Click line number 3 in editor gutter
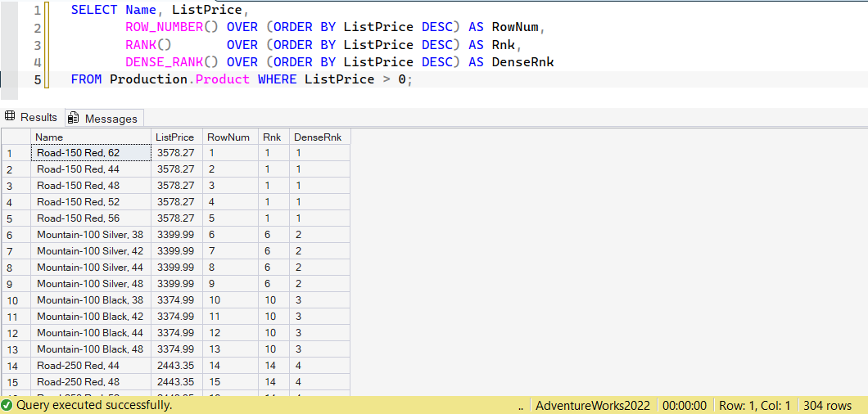This screenshot has height=414, width=868. pyautogui.click(x=37, y=45)
